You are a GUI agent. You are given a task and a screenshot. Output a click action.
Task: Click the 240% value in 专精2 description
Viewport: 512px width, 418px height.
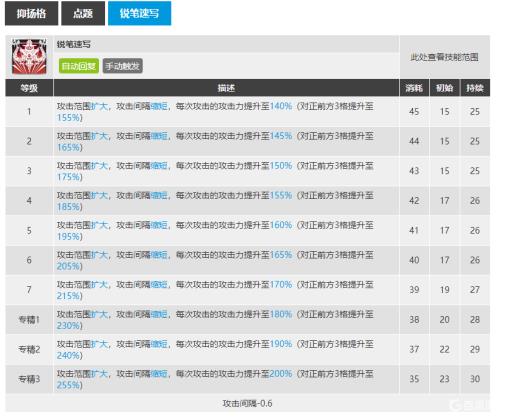click(68, 355)
